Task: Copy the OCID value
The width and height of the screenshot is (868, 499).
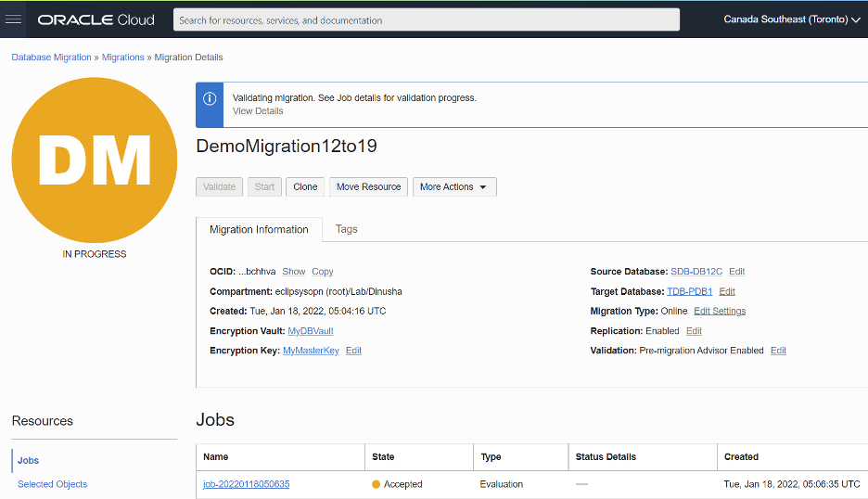Action: click(323, 272)
